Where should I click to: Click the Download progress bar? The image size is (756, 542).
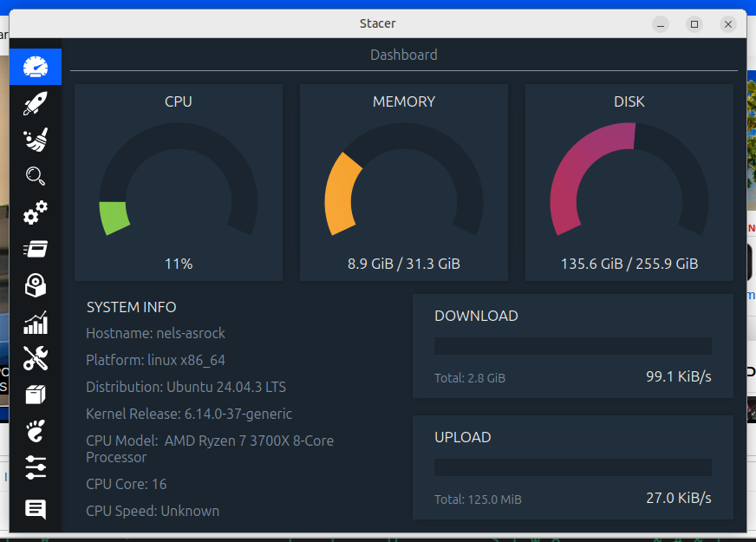[x=572, y=347]
